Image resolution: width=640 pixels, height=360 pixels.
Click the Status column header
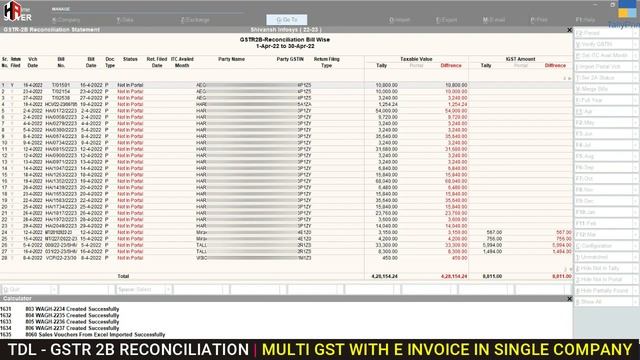click(x=130, y=59)
